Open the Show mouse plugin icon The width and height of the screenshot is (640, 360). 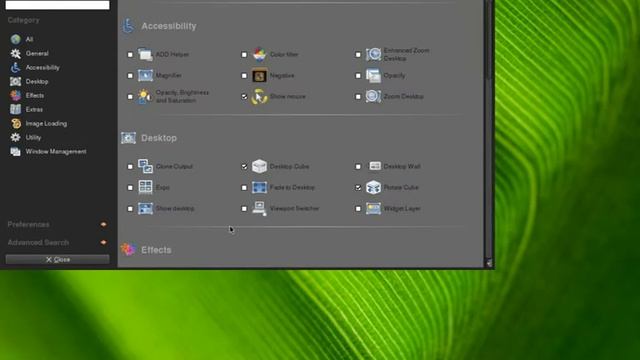pos(259,96)
